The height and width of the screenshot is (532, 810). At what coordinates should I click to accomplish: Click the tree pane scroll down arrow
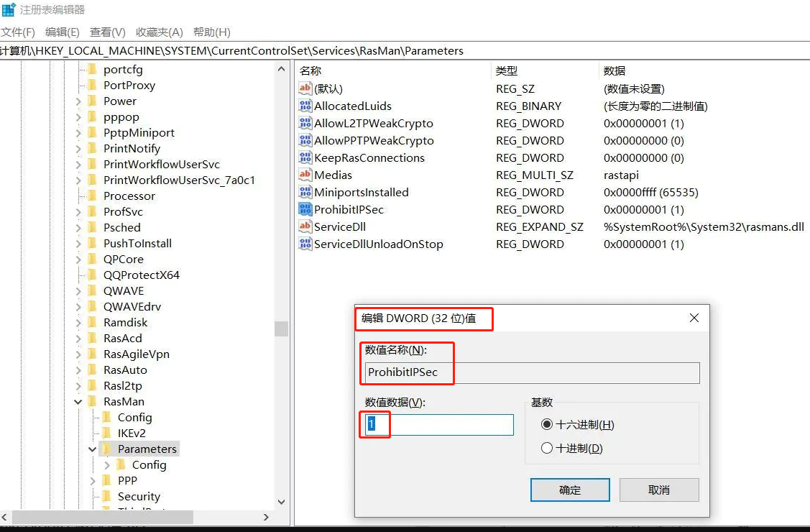[x=281, y=503]
